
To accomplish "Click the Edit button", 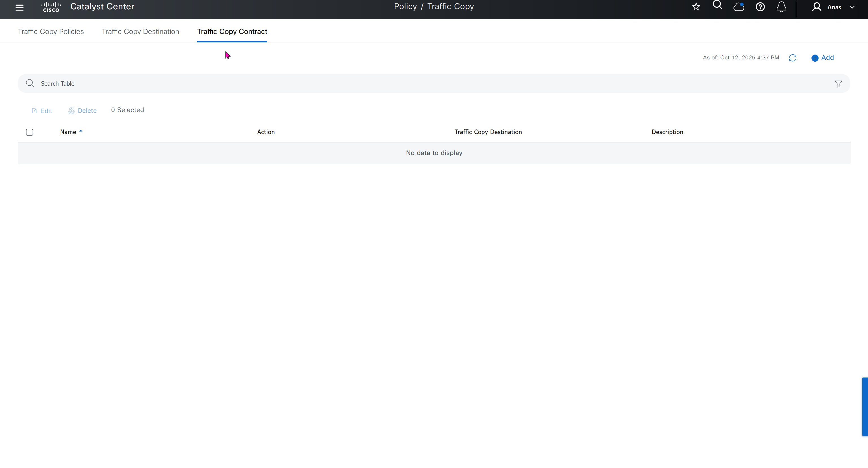I will click(x=42, y=111).
